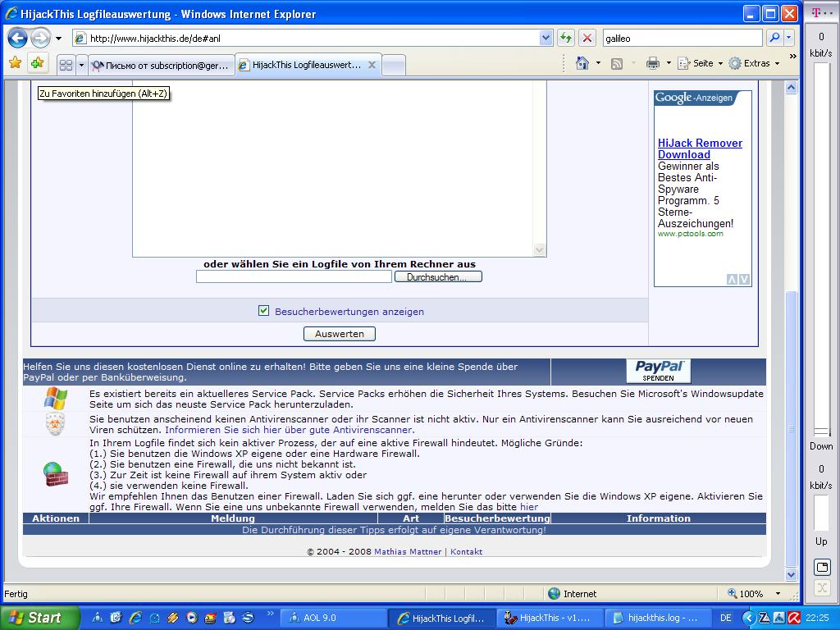Click the address bar with hijackthis.de URL

coord(313,38)
